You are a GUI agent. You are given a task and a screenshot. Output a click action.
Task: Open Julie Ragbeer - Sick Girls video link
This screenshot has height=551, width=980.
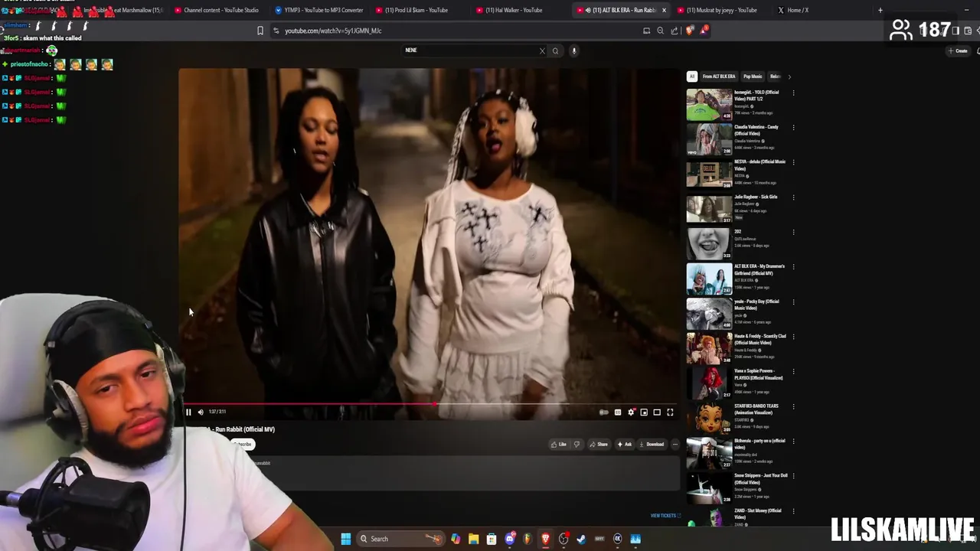[x=756, y=197]
